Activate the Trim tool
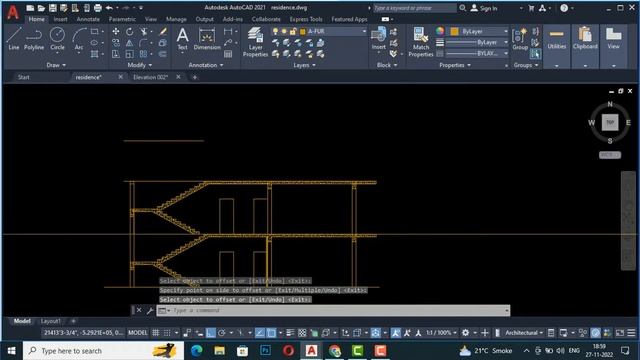Screen dimensions: 640x360 click(x=144, y=31)
